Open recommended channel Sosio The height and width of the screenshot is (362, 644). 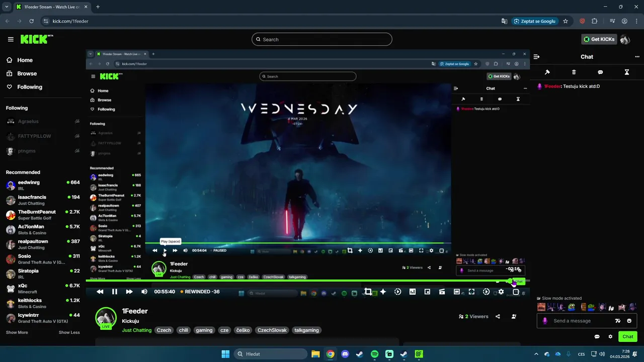tap(43, 259)
